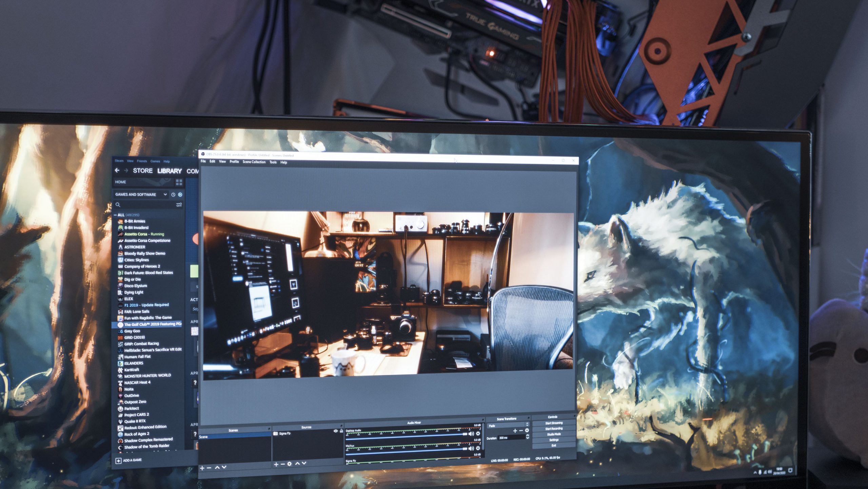Select Disco Elysium in Steam library
868x489 pixels.
[x=136, y=286]
